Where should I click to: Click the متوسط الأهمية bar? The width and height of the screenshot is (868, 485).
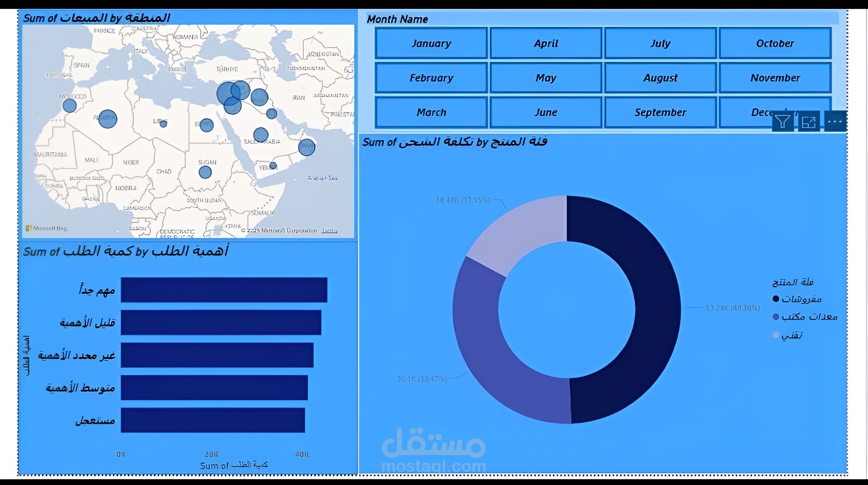click(214, 387)
